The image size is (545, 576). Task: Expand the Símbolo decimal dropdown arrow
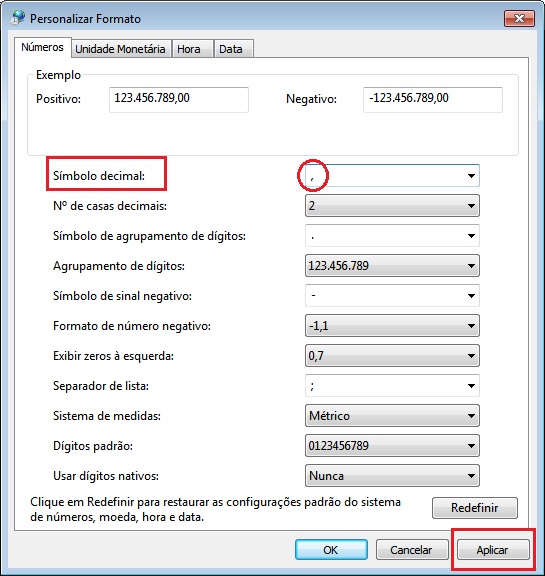[x=471, y=176]
